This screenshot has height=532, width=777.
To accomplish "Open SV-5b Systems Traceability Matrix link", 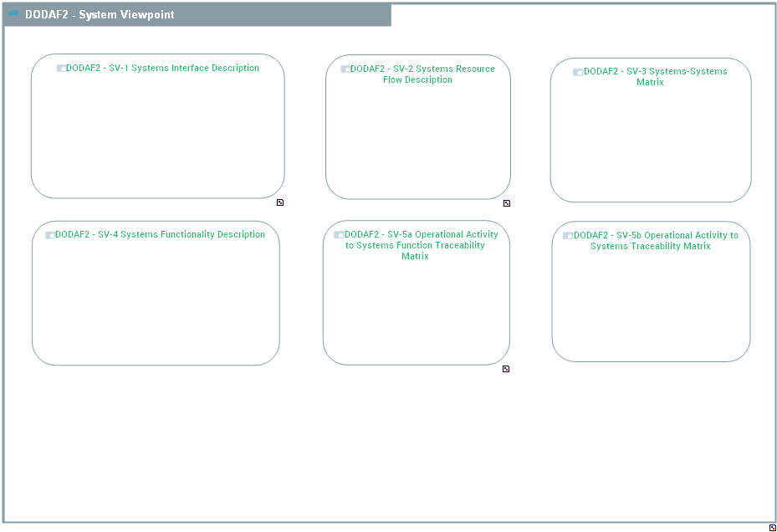I will tap(655, 241).
